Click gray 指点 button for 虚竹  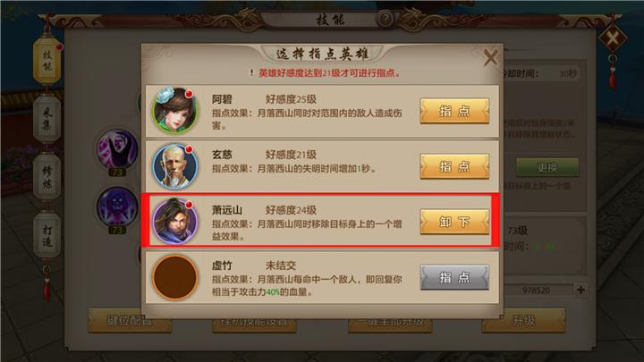[454, 277]
